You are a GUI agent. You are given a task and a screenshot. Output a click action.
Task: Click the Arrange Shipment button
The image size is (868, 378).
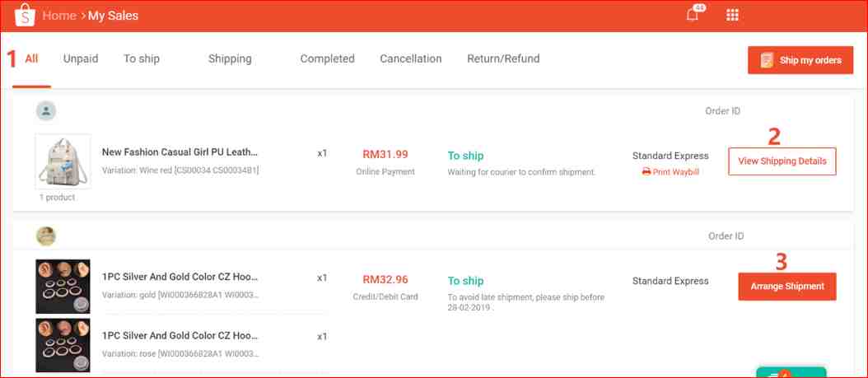coord(787,286)
